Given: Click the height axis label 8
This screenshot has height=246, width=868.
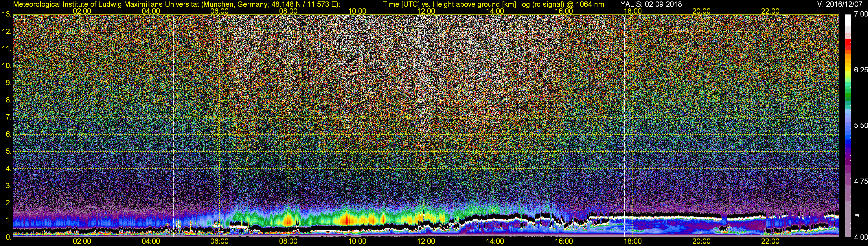Looking at the screenshot, I should click(8, 100).
